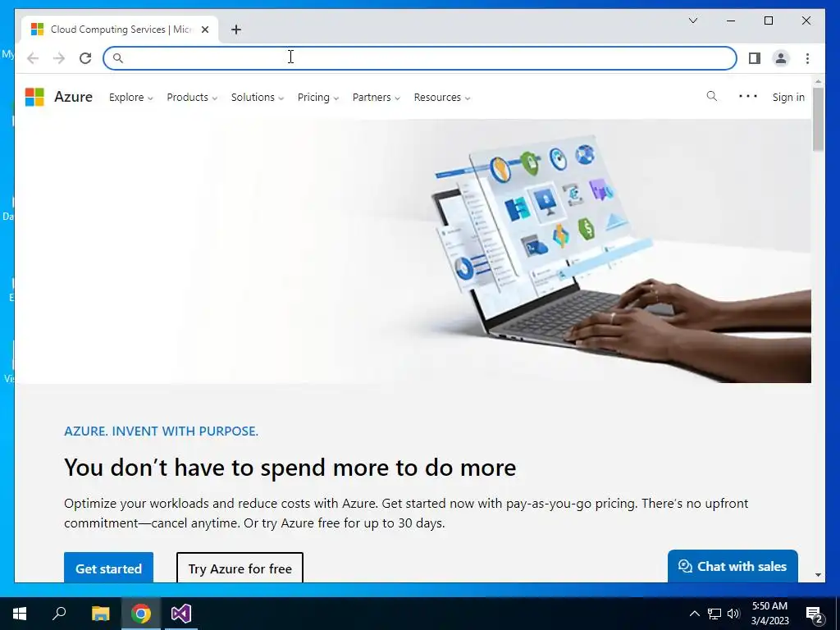Focus the Chrome address bar

pyautogui.click(x=419, y=58)
